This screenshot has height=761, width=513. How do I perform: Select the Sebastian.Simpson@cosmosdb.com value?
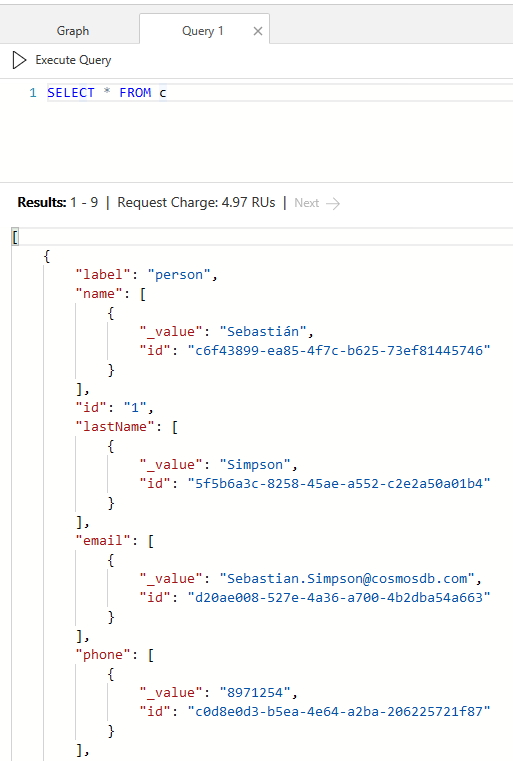(x=347, y=579)
